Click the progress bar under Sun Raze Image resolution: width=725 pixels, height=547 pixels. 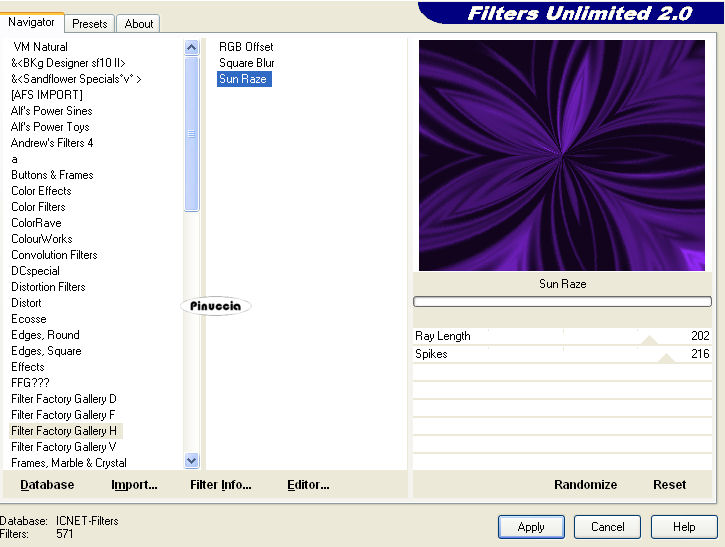tap(562, 302)
